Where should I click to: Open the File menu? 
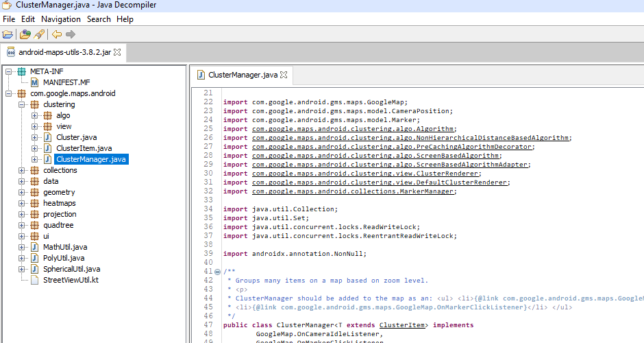tap(9, 19)
